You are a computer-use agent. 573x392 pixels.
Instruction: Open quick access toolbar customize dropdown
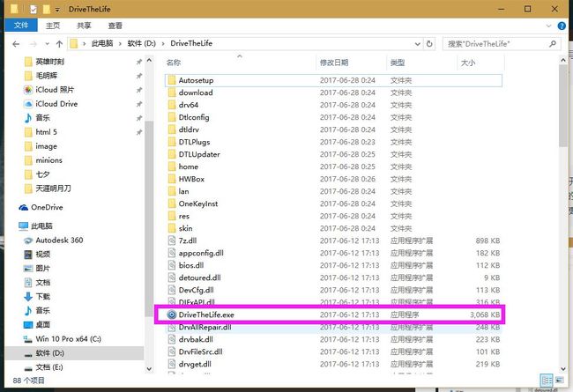[57, 10]
